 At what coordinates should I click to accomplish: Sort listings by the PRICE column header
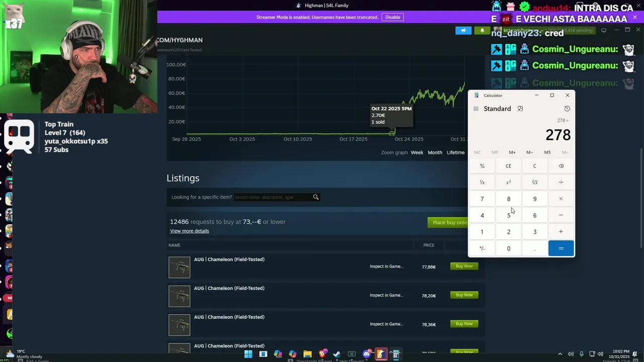[429, 245]
